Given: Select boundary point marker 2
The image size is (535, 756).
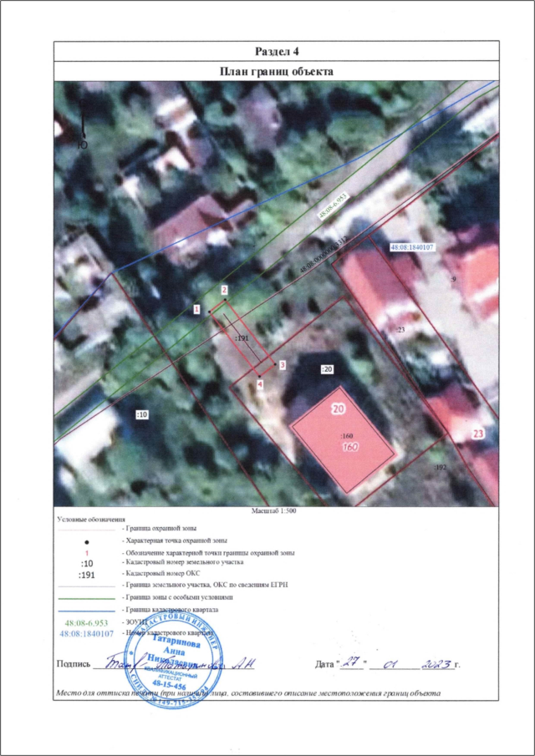Looking at the screenshot, I should (224, 290).
